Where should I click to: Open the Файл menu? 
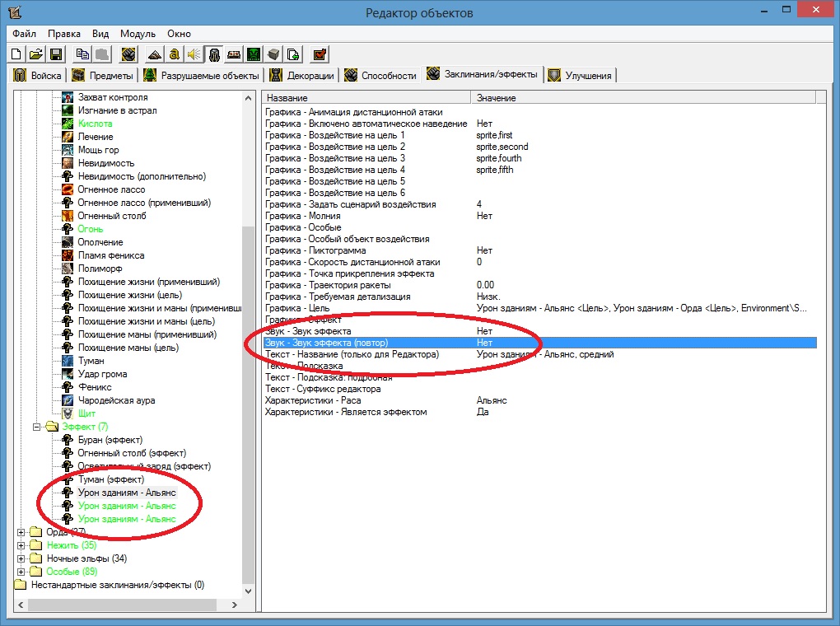click(x=24, y=33)
